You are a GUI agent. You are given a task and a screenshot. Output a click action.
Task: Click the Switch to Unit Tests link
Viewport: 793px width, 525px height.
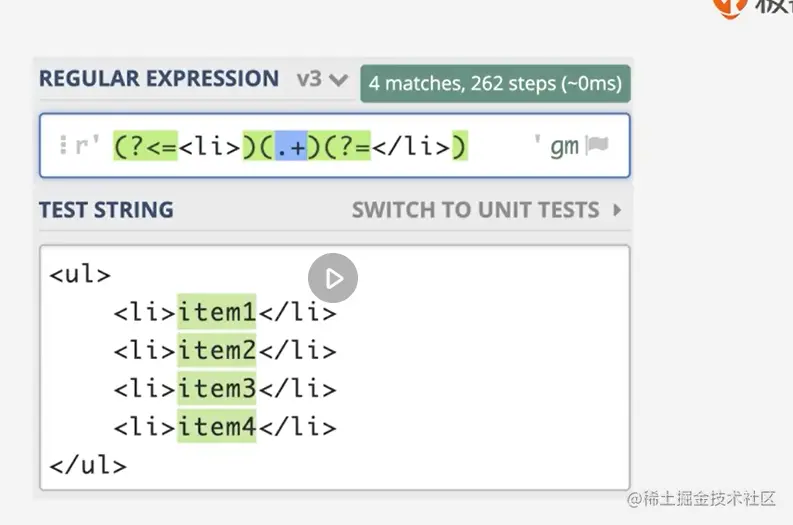[476, 210]
